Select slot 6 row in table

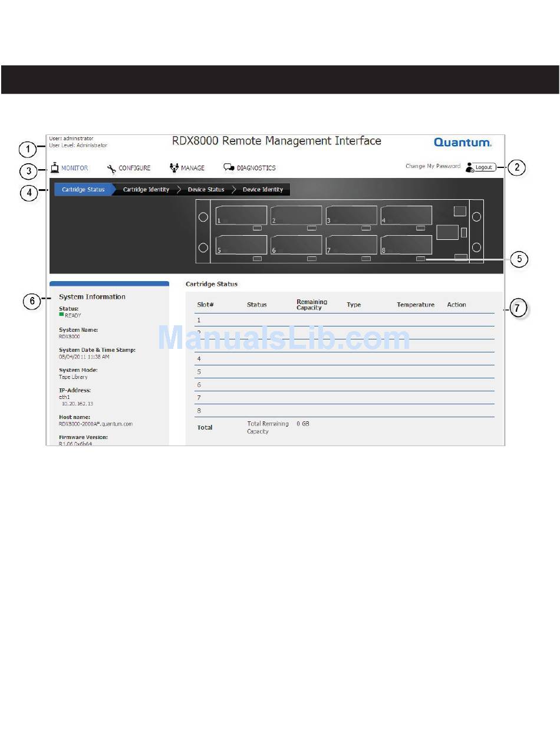click(345, 385)
